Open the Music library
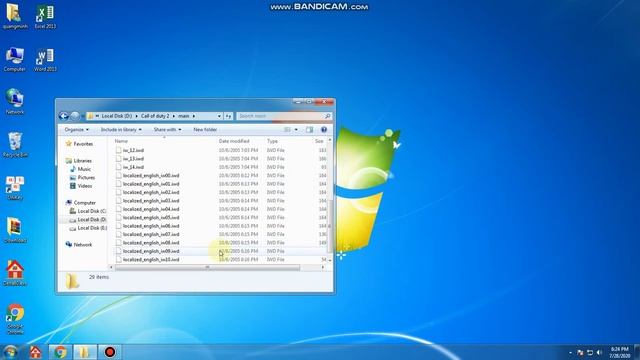 pos(81,169)
